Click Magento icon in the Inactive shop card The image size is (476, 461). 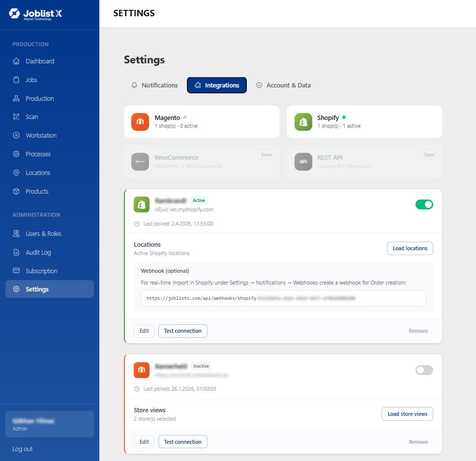[142, 370]
